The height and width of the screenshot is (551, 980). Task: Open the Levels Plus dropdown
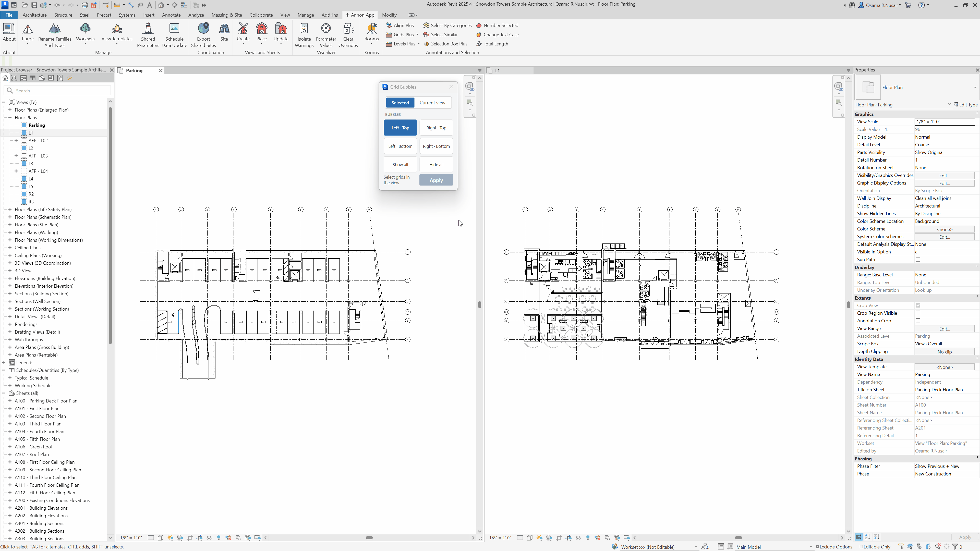(419, 44)
